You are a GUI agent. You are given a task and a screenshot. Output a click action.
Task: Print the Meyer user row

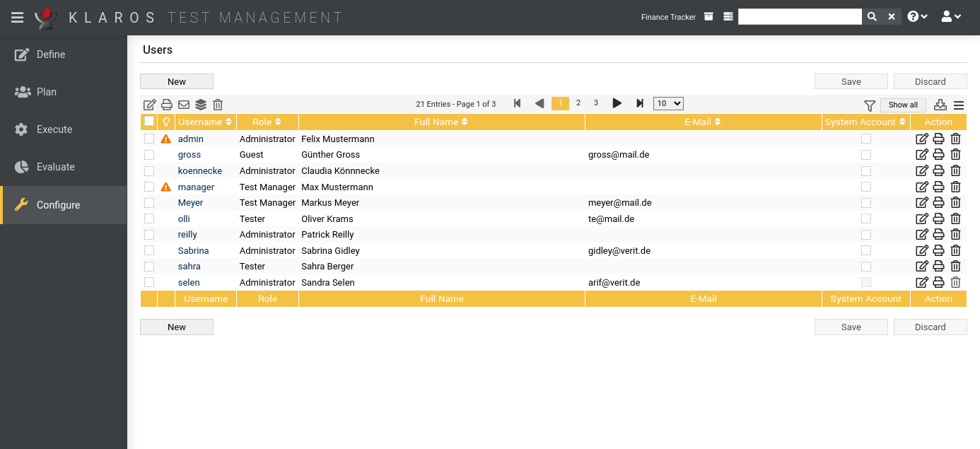pos(938,203)
